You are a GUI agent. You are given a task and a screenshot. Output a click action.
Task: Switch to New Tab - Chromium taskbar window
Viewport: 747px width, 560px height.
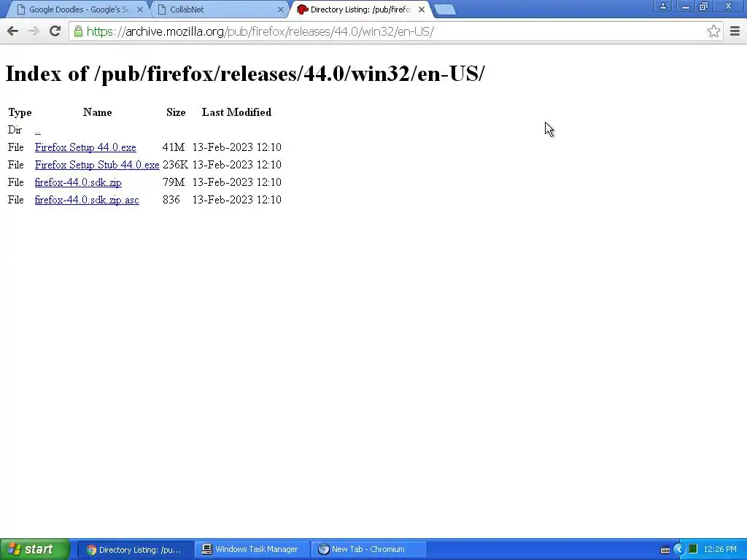(x=368, y=550)
